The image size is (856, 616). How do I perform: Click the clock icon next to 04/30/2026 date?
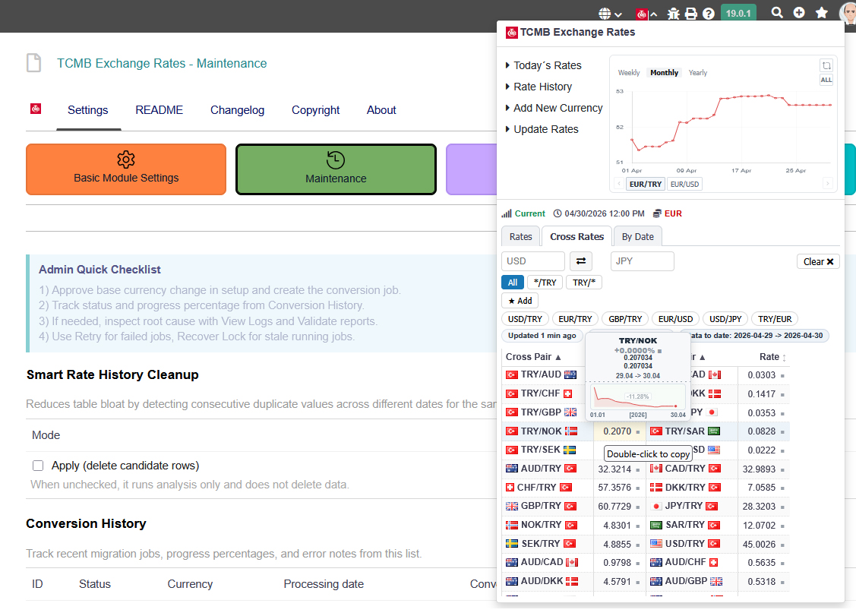[558, 213]
